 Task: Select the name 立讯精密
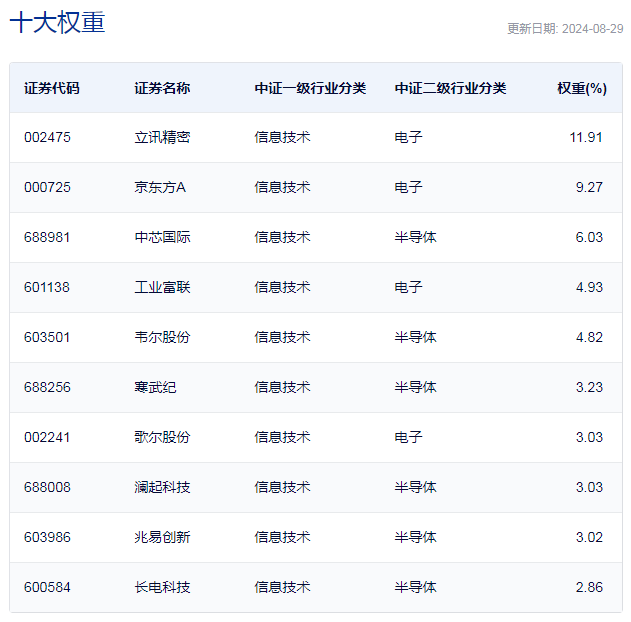[162, 137]
